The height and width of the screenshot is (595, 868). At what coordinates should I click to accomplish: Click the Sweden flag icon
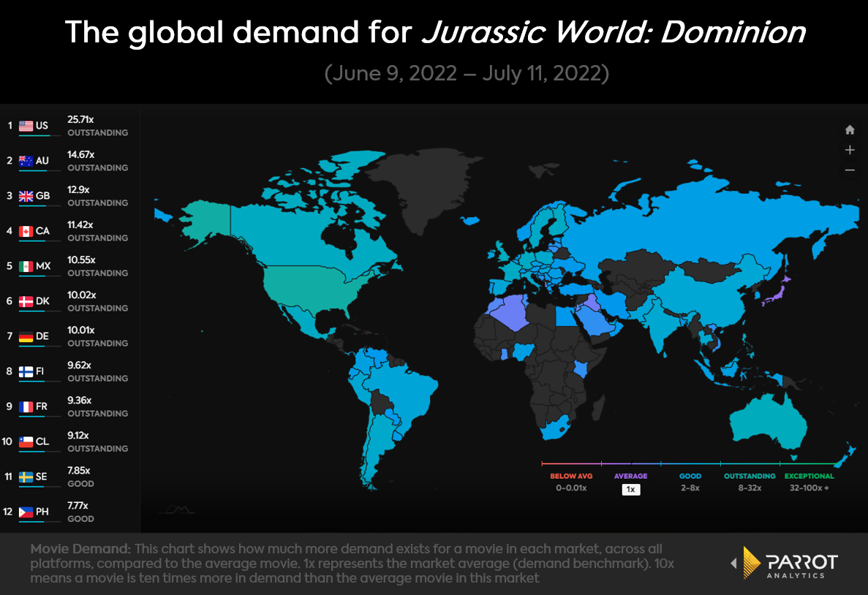(26, 477)
